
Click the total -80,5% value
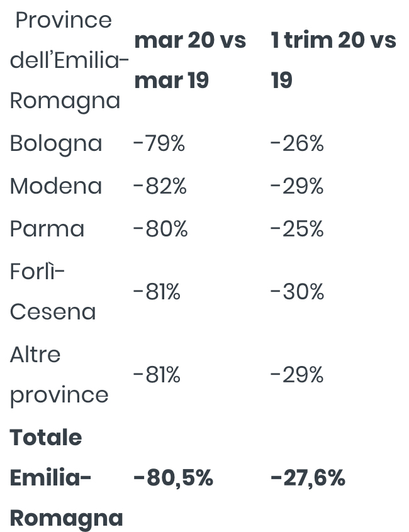[x=173, y=478]
